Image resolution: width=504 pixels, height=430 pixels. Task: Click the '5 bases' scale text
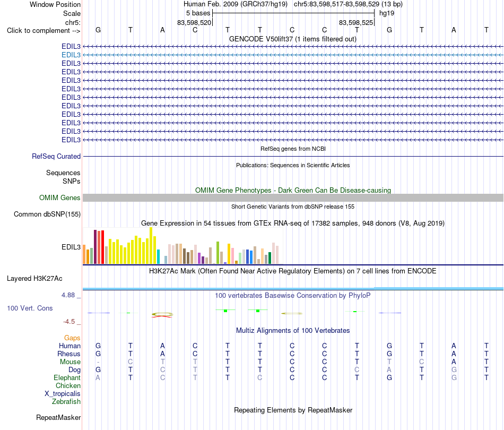point(198,13)
